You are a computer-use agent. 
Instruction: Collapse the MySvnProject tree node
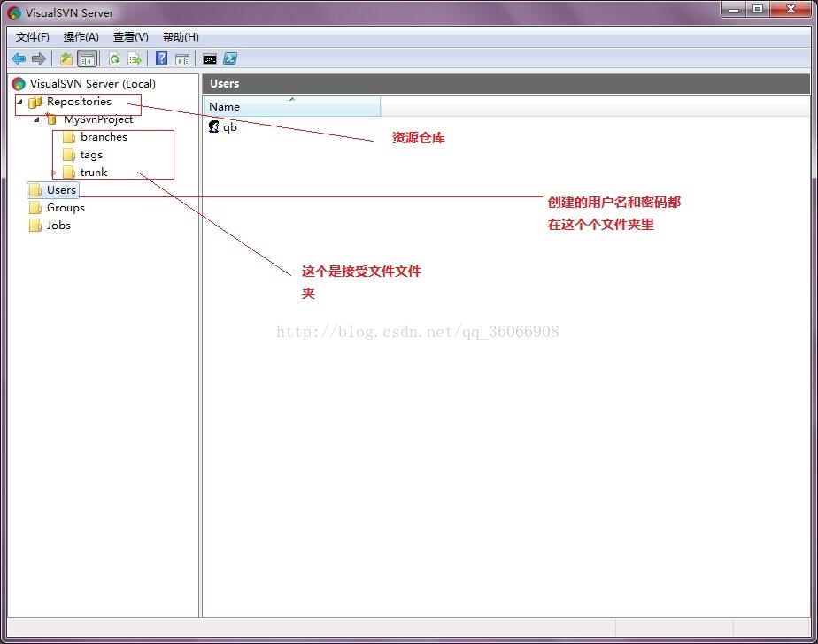click(36, 119)
